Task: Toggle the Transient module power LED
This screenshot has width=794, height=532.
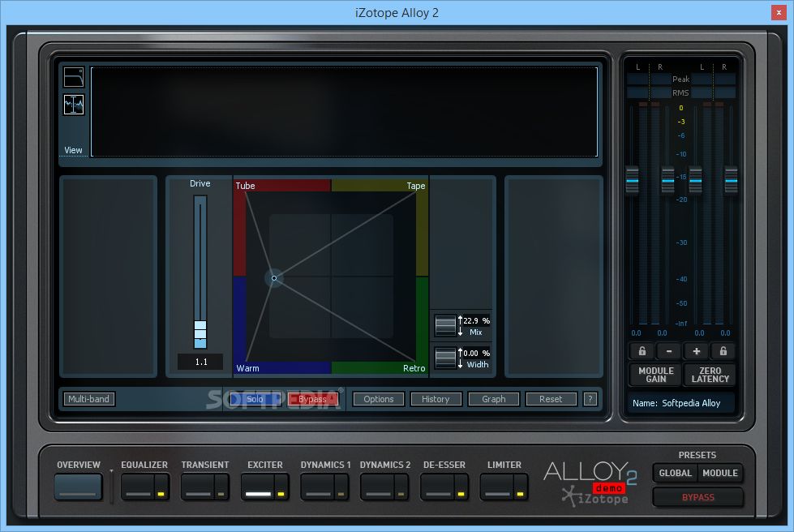Action: [221, 493]
